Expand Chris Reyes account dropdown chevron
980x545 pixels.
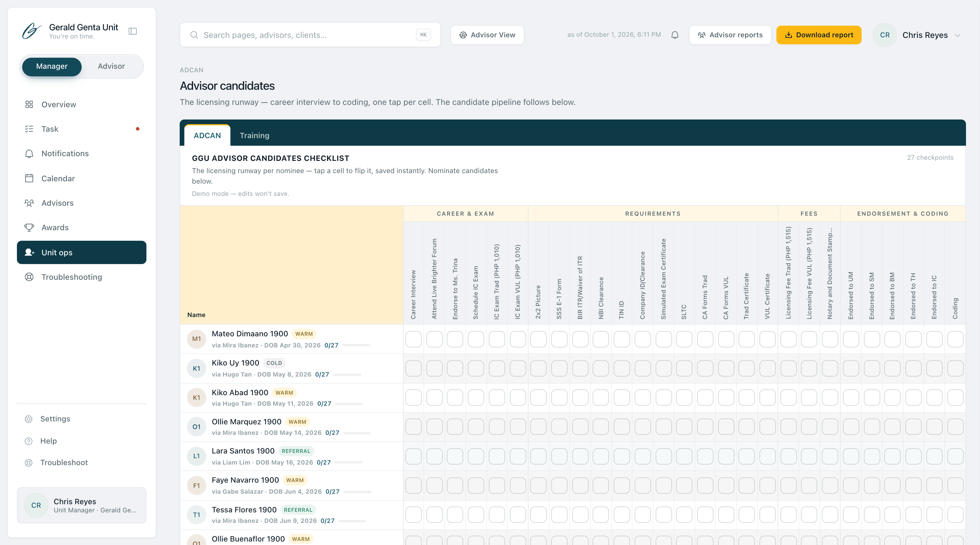[x=958, y=35]
